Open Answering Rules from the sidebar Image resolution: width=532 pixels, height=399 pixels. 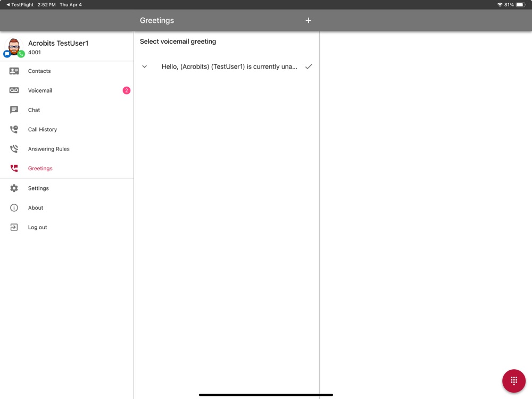pos(67,149)
